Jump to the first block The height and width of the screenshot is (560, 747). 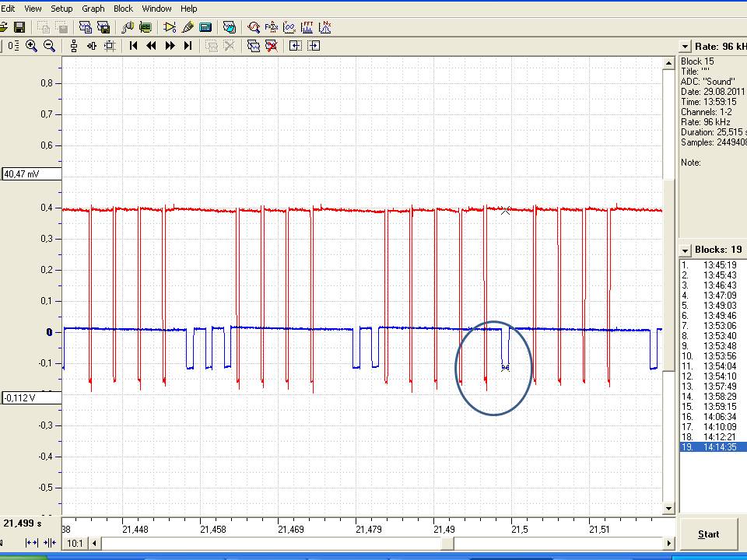(x=133, y=46)
